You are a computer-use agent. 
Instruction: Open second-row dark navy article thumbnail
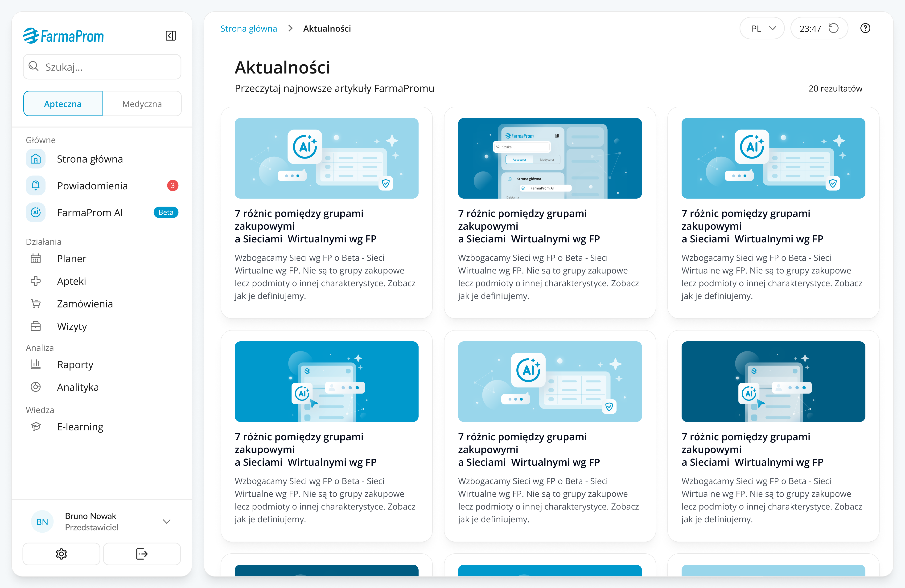[773, 381]
